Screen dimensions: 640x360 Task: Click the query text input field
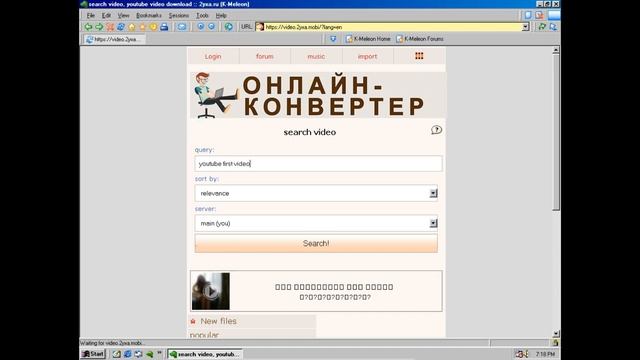click(x=318, y=164)
